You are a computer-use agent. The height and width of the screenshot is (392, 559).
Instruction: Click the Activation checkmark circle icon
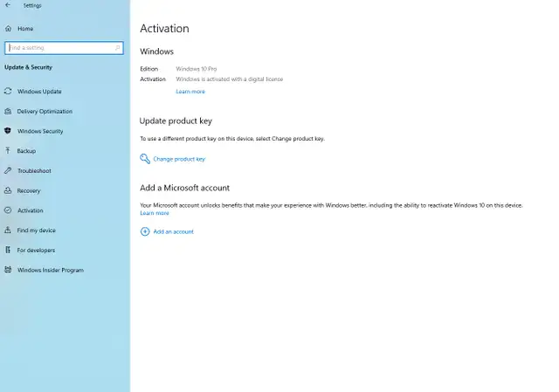(8, 210)
